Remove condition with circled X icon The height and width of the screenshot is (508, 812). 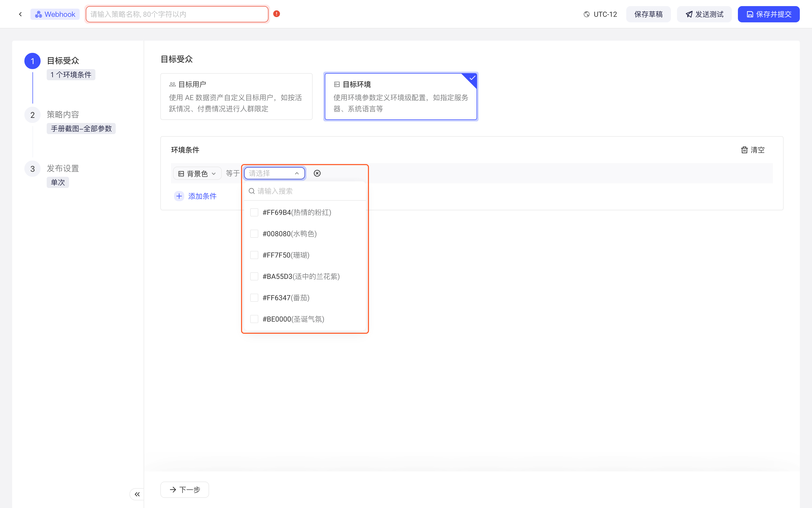(317, 173)
